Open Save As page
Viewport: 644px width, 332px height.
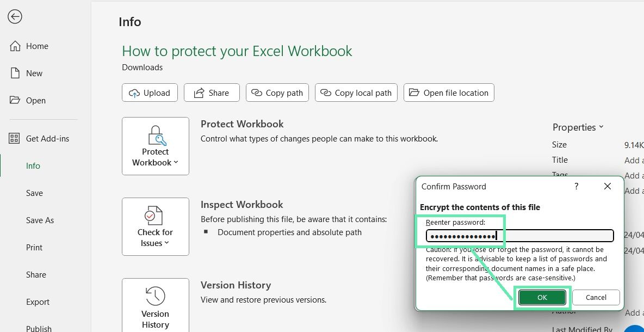tap(40, 220)
